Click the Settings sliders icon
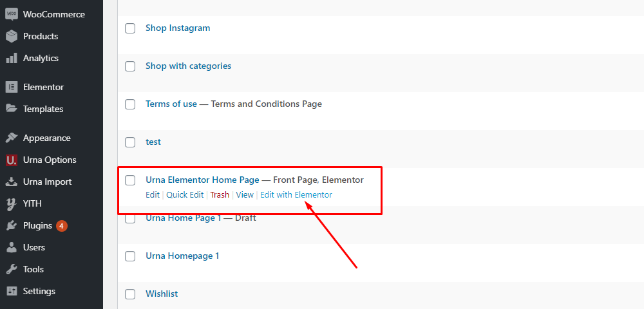 pos(12,292)
